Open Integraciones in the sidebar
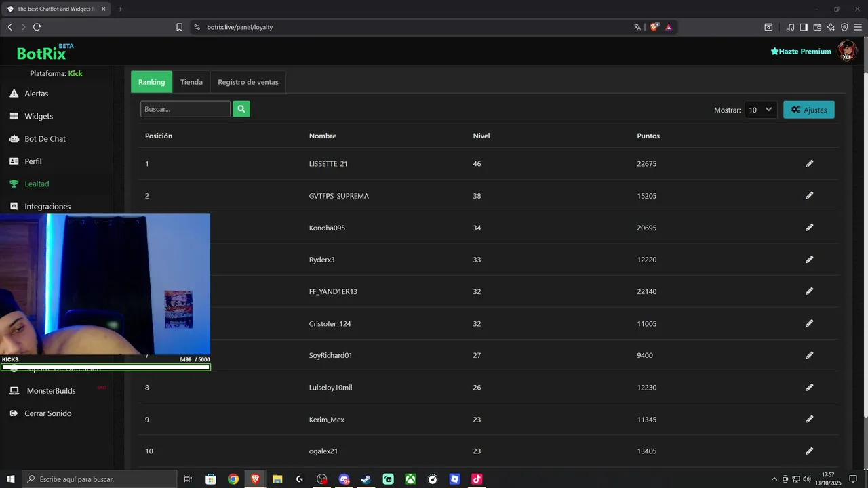The width and height of the screenshot is (868, 488). 47,206
